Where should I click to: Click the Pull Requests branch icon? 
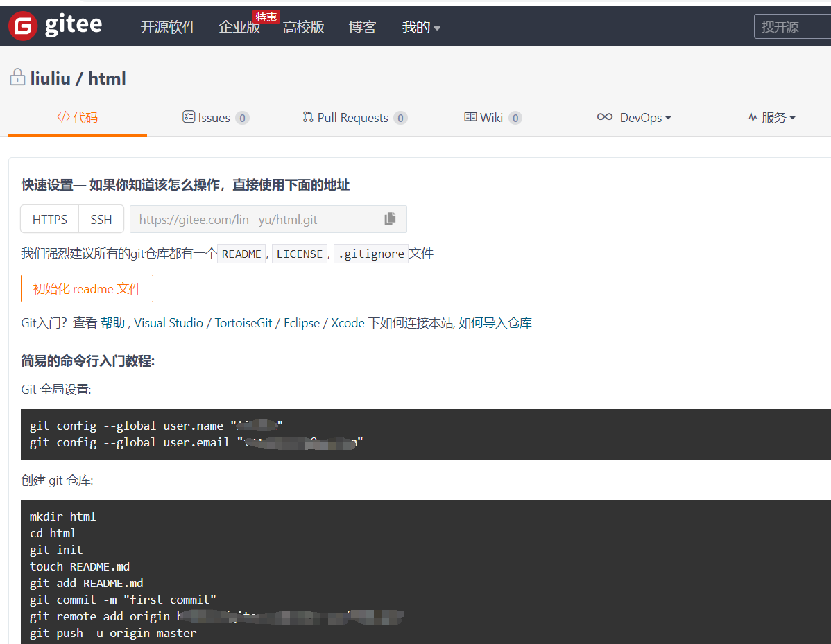click(308, 116)
